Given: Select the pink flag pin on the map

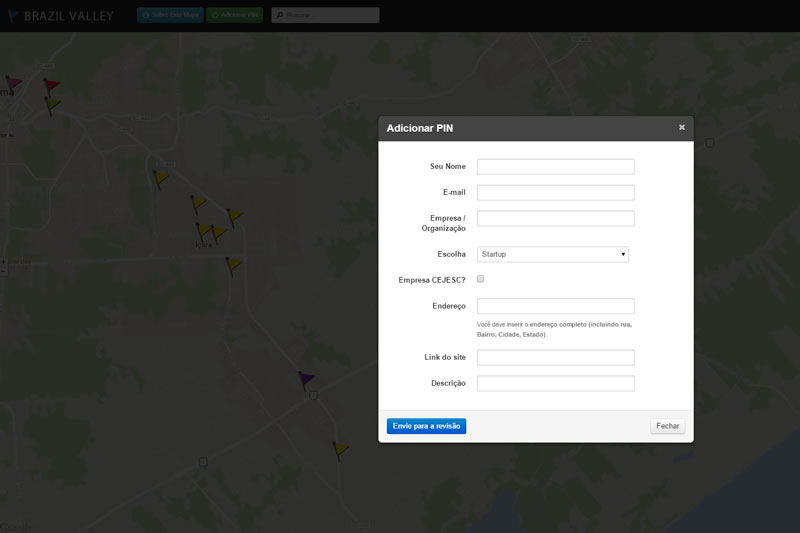Looking at the screenshot, I should 14,83.
